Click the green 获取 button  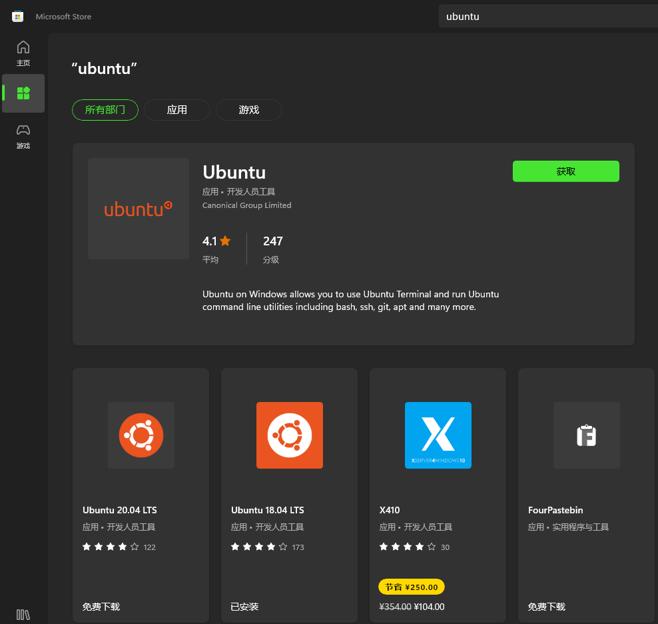pyautogui.click(x=566, y=171)
